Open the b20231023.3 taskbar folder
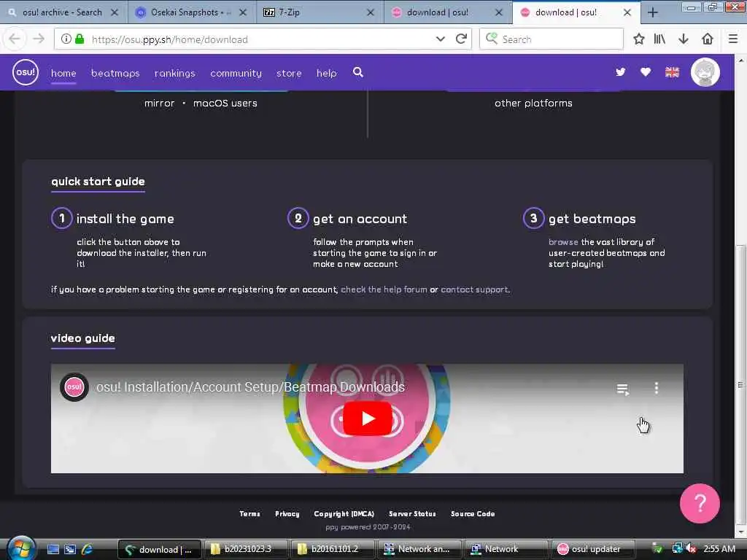Screen dimensions: 747x560 pos(247,549)
